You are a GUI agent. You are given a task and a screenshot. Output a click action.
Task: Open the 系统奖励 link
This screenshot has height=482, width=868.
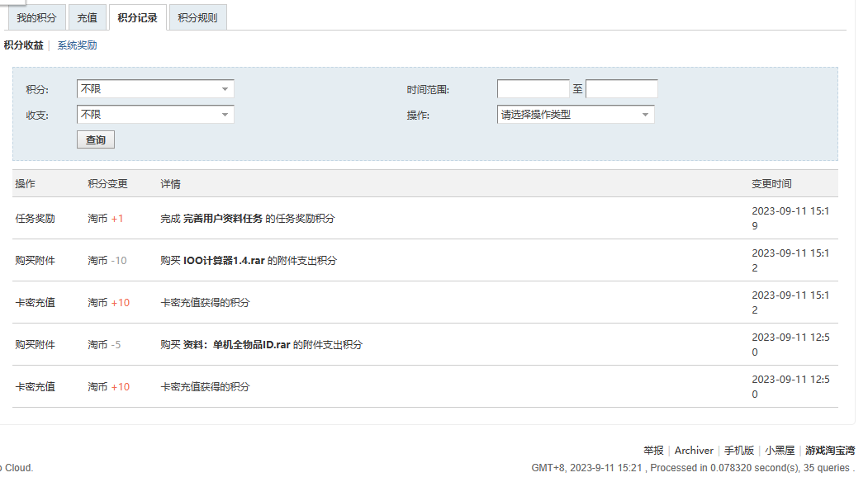coord(77,45)
